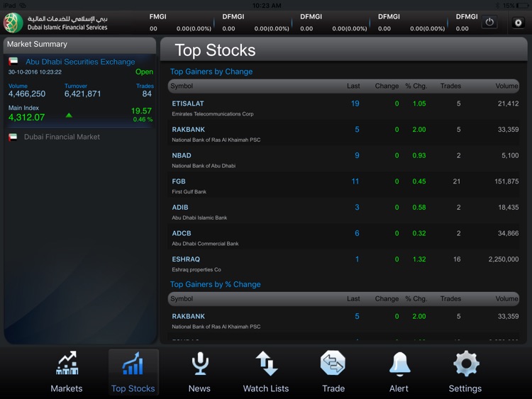Screen dimensions: 532x399
Task: Tap the Open market status label
Action: point(144,72)
